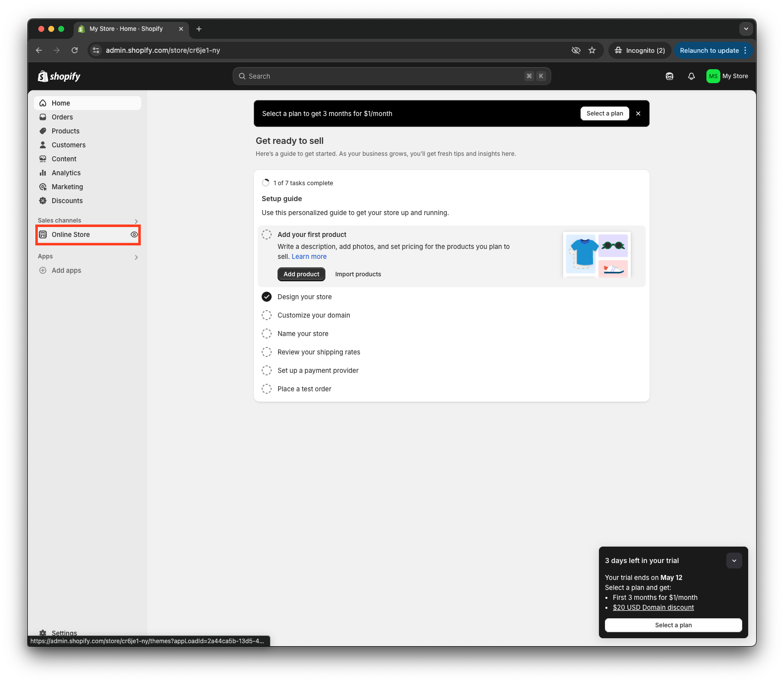Go to Analytics in the sidebar
The height and width of the screenshot is (683, 784).
66,173
